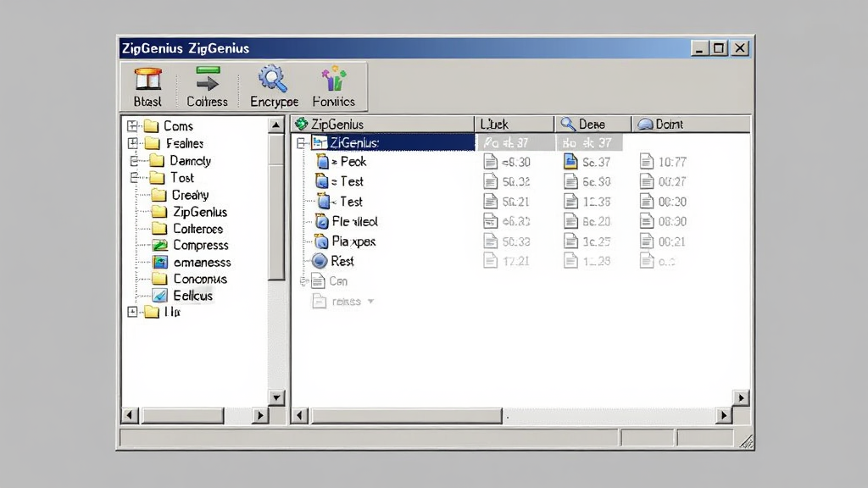The width and height of the screenshot is (868, 488).
Task: Click the left tree scroll up arrow
Action: [275, 125]
